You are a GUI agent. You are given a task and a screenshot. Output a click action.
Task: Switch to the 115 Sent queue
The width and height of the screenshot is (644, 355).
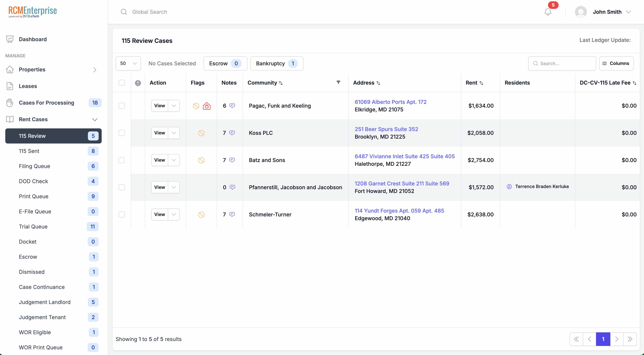pos(29,151)
